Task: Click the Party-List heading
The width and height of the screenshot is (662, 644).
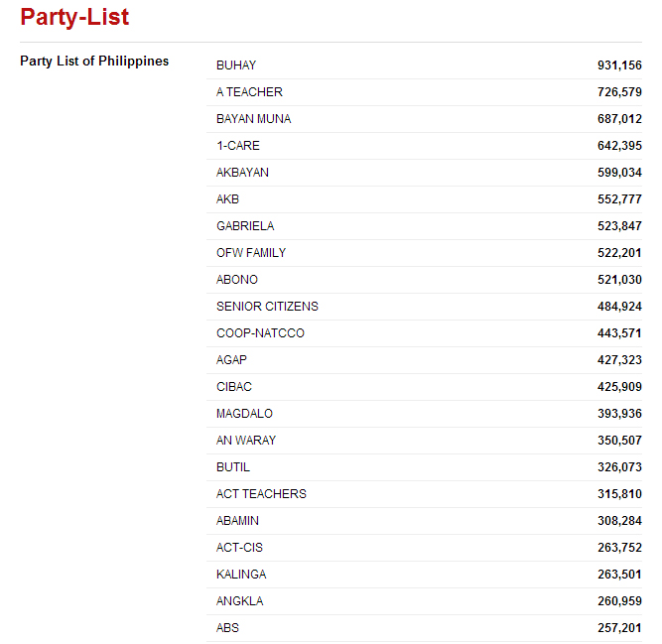Action: point(74,17)
